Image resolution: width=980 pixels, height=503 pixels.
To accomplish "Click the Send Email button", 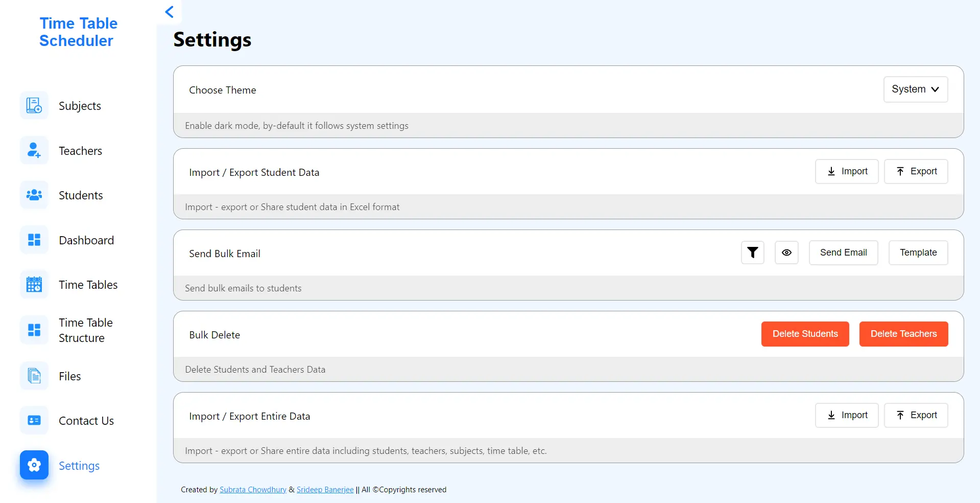I will [x=844, y=253].
